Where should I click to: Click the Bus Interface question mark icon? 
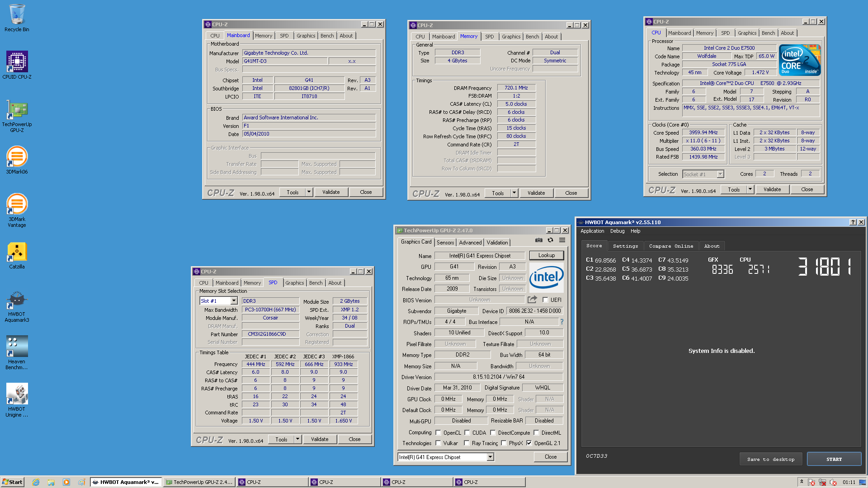pyautogui.click(x=562, y=322)
